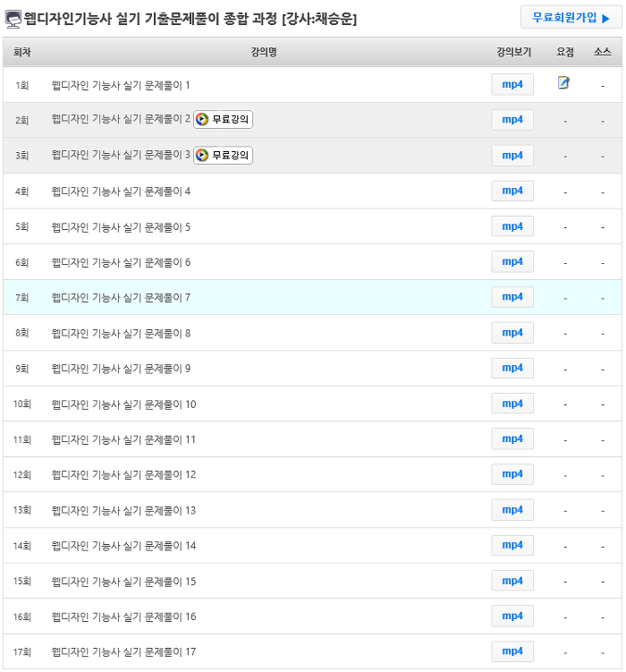The height and width of the screenshot is (672, 626).
Task: Select lecture title 웹디자인 기능사 실기 문제풀이 3
Action: pos(121,155)
